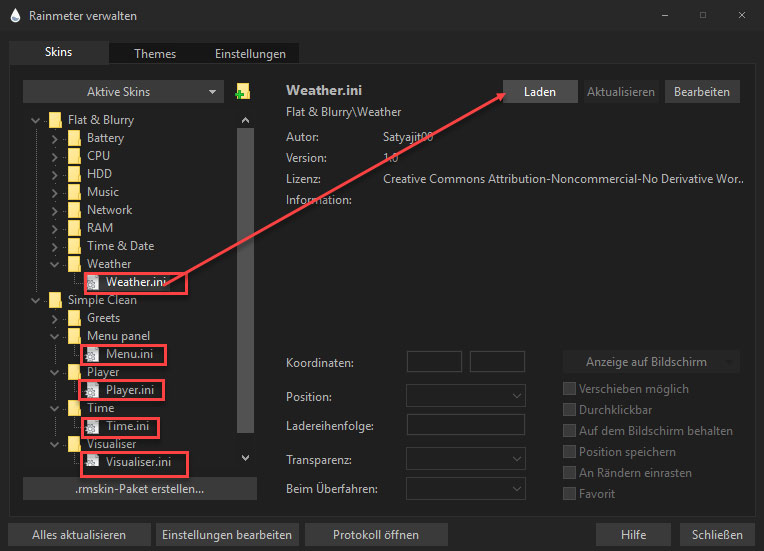Click the Aktualisieren button
This screenshot has width=764, height=551.
click(621, 92)
